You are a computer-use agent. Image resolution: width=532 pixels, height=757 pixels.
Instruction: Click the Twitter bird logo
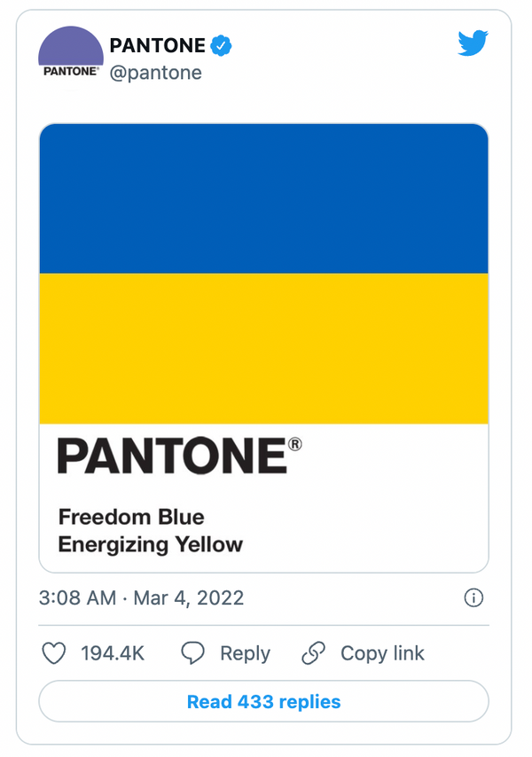[x=473, y=43]
